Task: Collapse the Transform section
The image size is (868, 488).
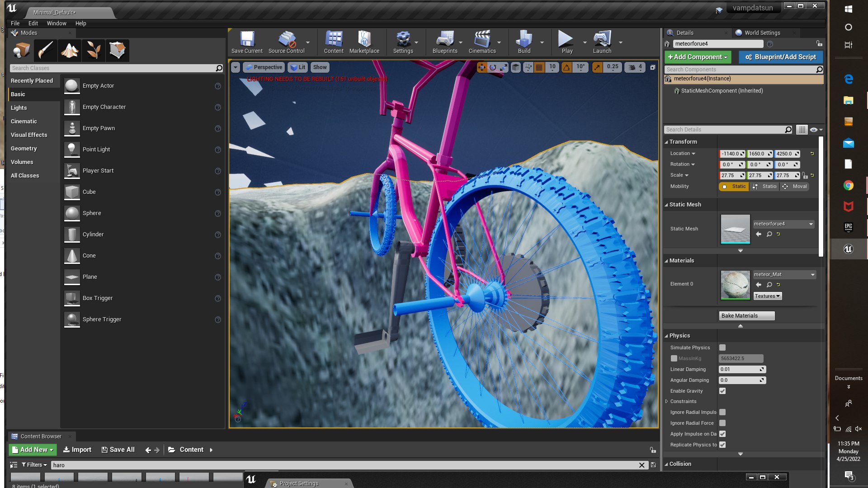Action: 666,142
